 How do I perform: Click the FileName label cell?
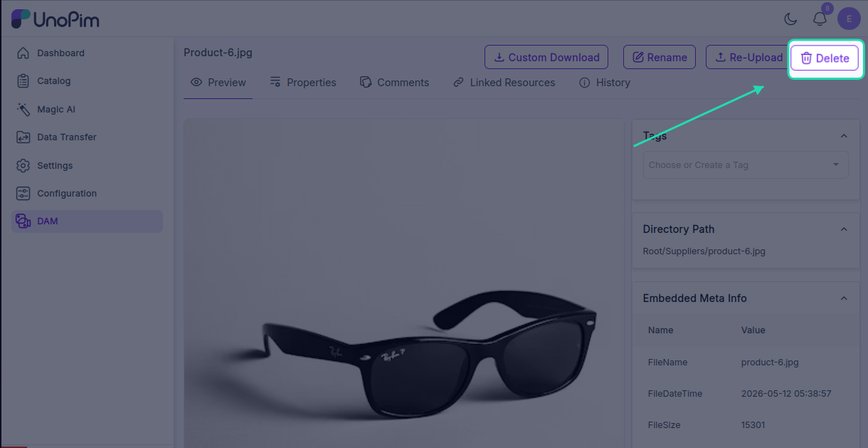pos(667,363)
